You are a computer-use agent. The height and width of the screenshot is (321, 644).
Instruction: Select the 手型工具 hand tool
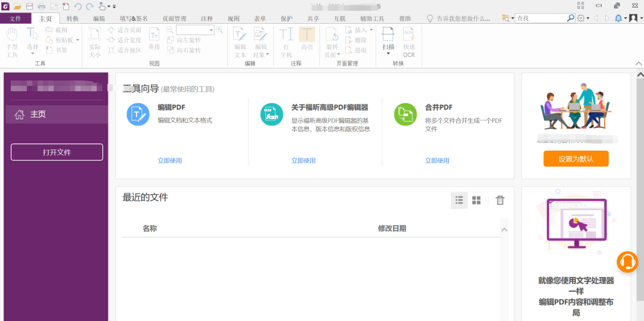pos(13,43)
